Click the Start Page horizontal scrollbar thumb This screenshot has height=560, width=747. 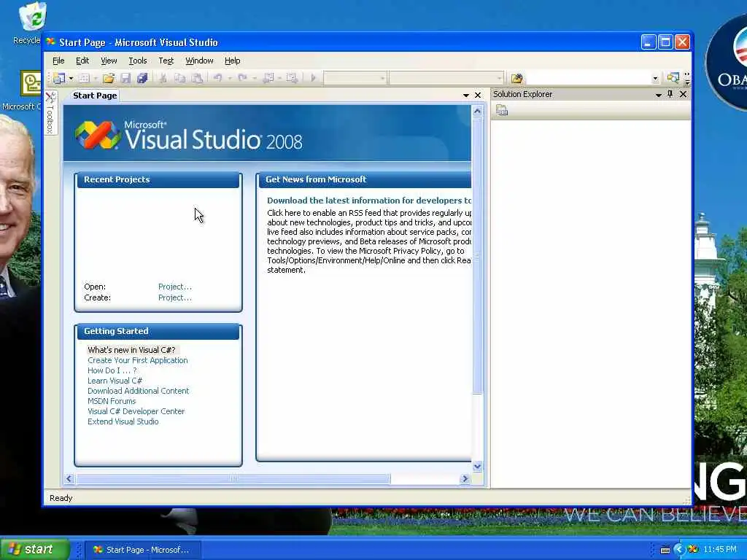(233, 478)
